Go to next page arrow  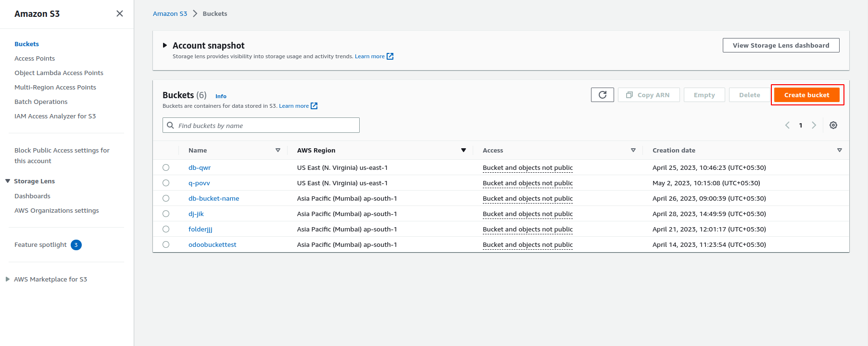point(814,125)
